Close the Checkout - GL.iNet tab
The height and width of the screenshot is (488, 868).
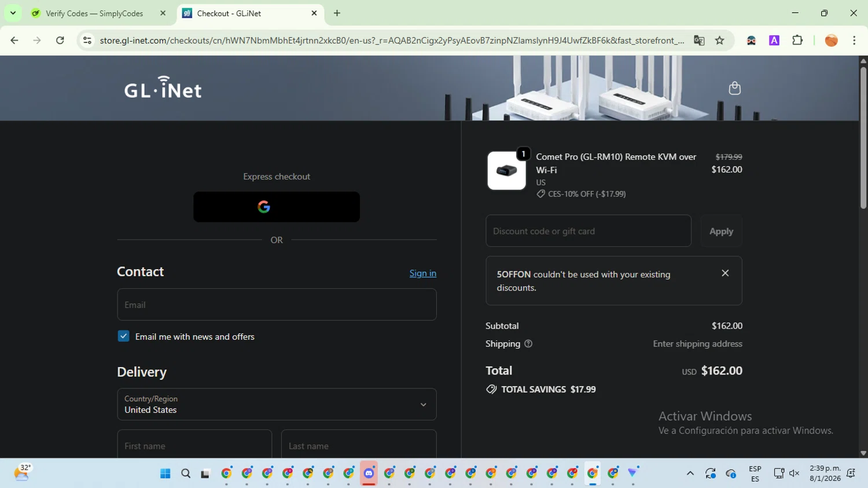point(314,13)
